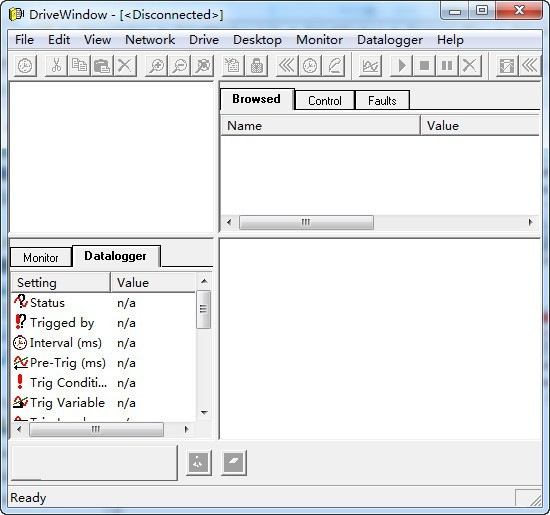Stop monitoring with the square Stop button
550x515 pixels.
pyautogui.click(x=424, y=66)
